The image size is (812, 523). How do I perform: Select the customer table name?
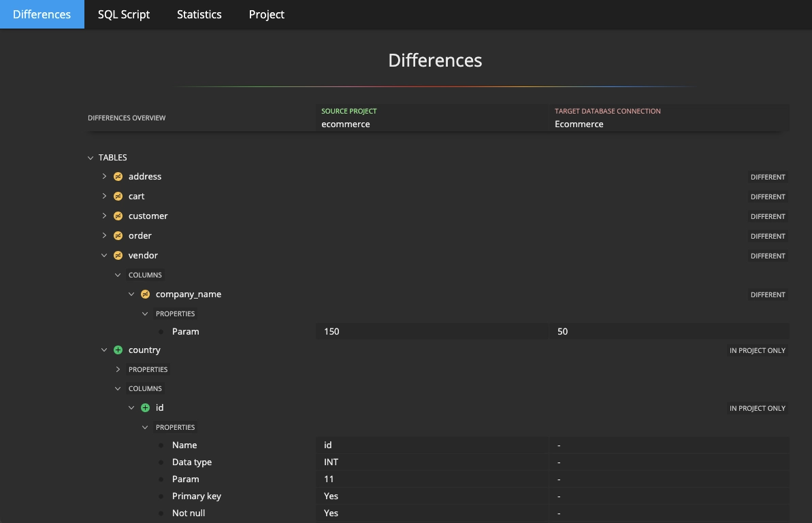click(148, 216)
